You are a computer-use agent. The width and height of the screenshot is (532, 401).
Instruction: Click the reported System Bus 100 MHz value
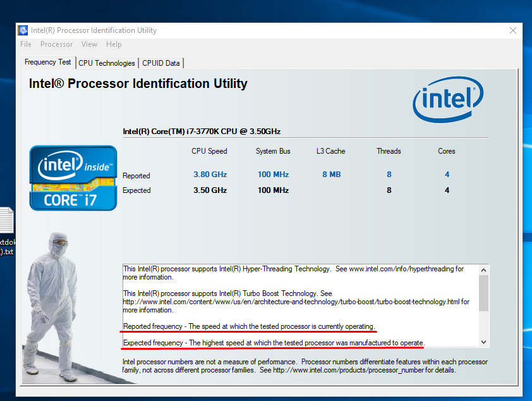273,175
